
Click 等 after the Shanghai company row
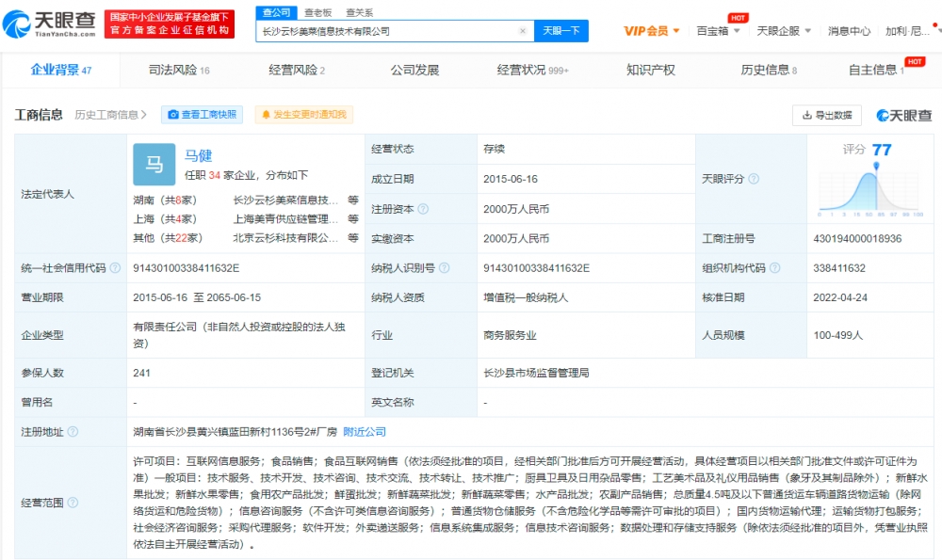(x=353, y=219)
